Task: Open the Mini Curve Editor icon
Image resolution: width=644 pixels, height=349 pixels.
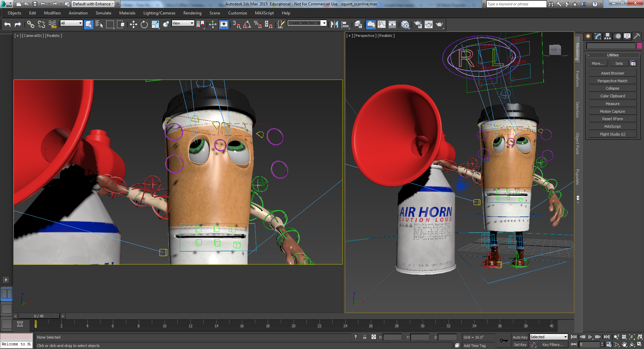Action: (x=20, y=324)
